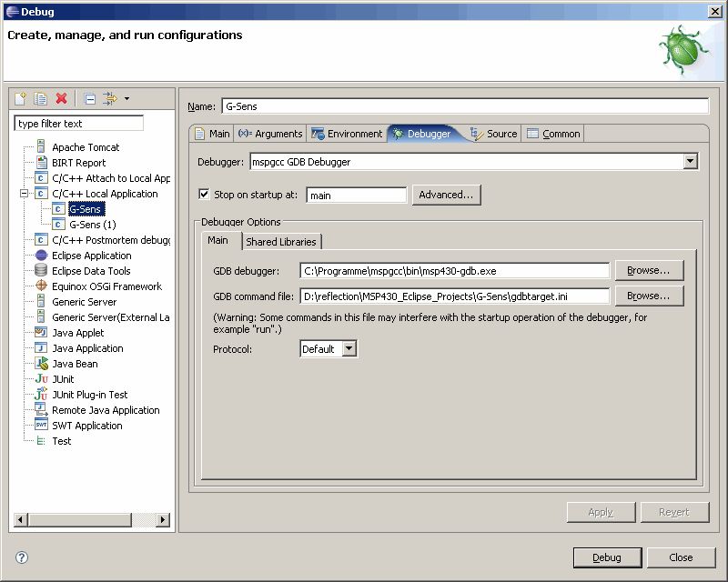Delete the selected launch configuration
Image resolution: width=728 pixels, height=582 pixels.
(61, 98)
